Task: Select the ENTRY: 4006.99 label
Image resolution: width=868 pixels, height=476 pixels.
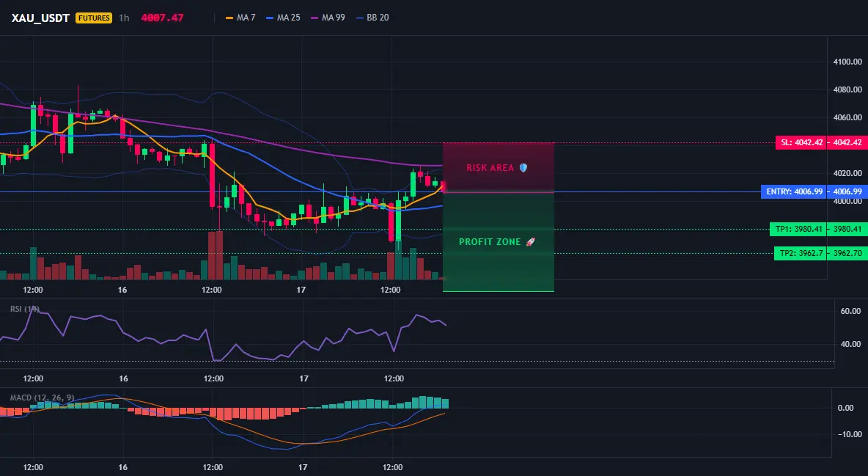Action: (x=794, y=191)
